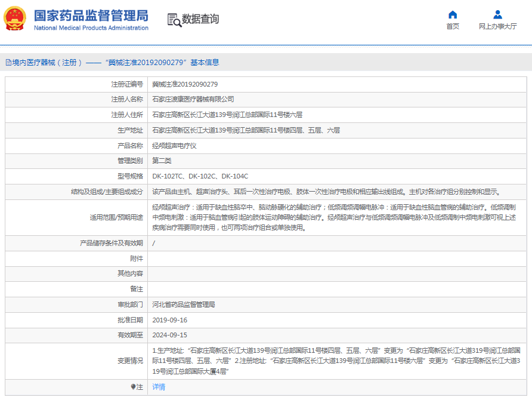The image size is (532, 400).
Task: Click the 有效期至 row label
Action: (130, 335)
